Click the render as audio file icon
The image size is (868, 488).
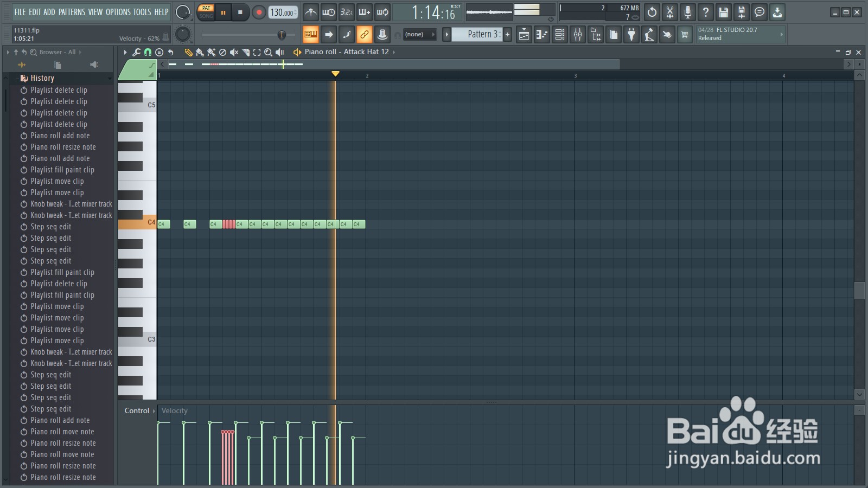[x=742, y=12]
